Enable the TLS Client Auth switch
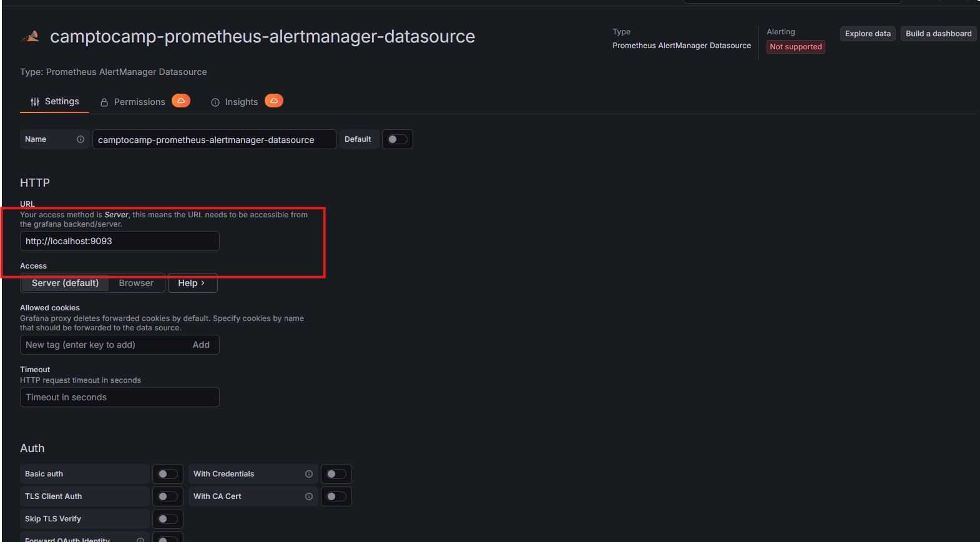Screen dimensions: 980x542 [167, 496]
